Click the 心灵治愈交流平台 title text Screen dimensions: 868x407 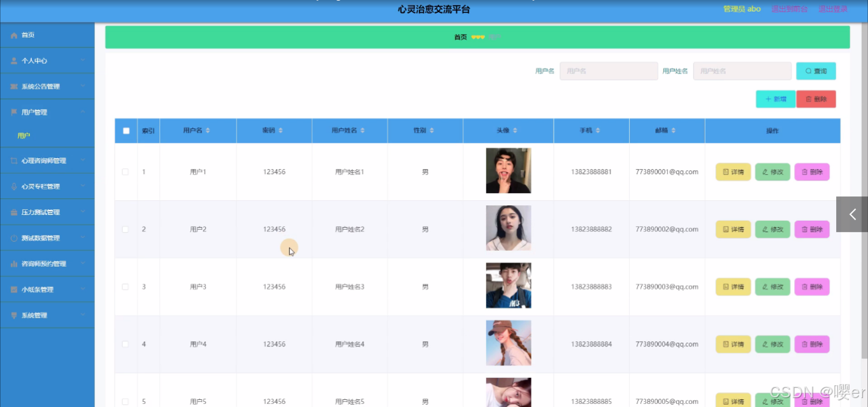click(434, 10)
